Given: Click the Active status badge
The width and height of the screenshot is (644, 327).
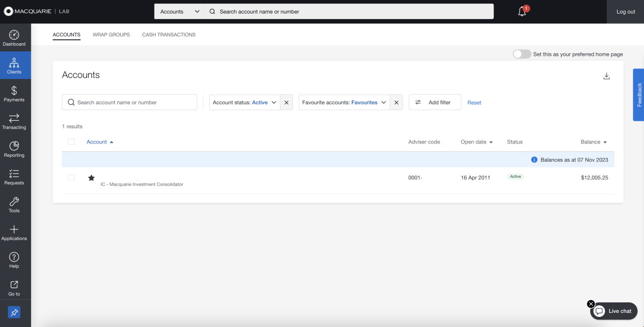Looking at the screenshot, I should (515, 177).
